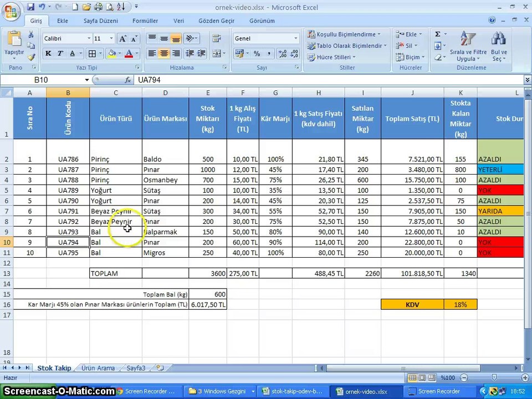Insert a new worksheet tab
The width and height of the screenshot is (532, 399).
point(160,368)
